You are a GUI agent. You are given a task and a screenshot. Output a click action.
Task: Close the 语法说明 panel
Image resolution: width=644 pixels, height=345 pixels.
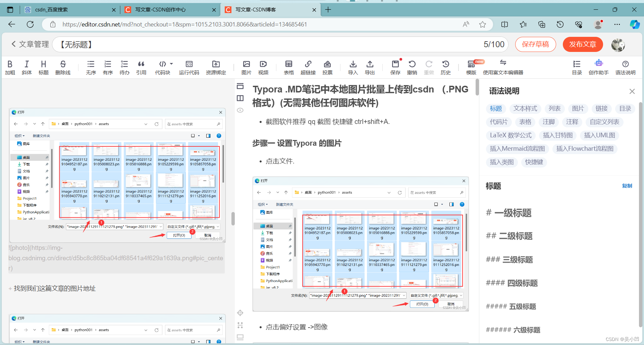tap(632, 91)
